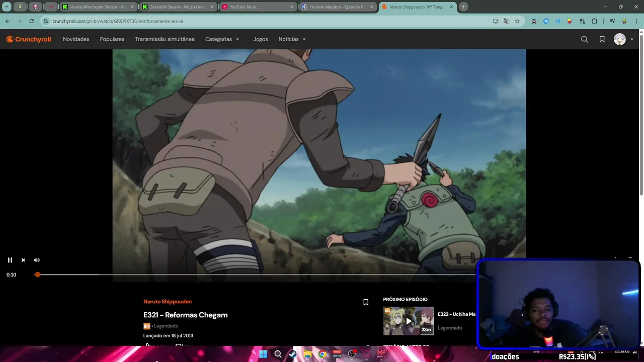Bookmark this page with star icon

pos(517,21)
